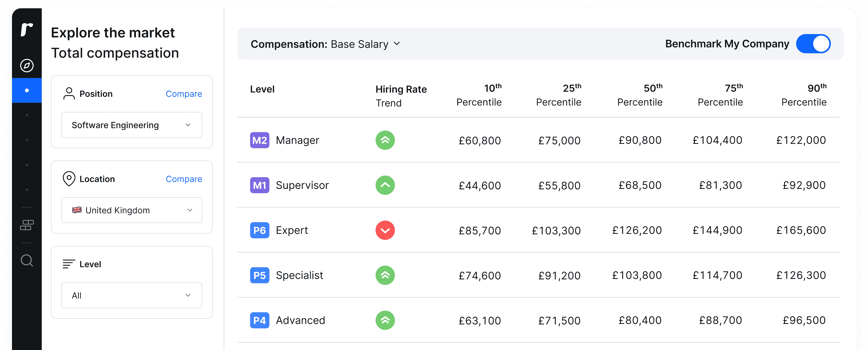
Task: Open the United Kingdom location dropdown
Action: click(x=131, y=210)
